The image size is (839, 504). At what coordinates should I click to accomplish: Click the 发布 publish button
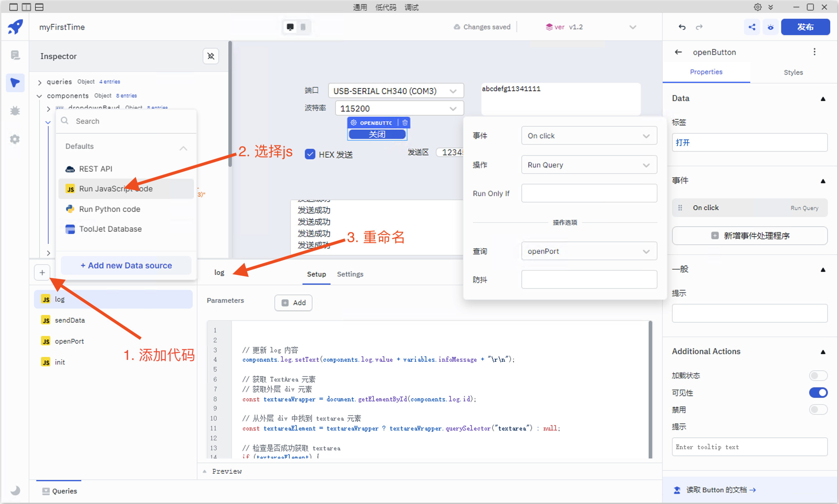(x=805, y=27)
